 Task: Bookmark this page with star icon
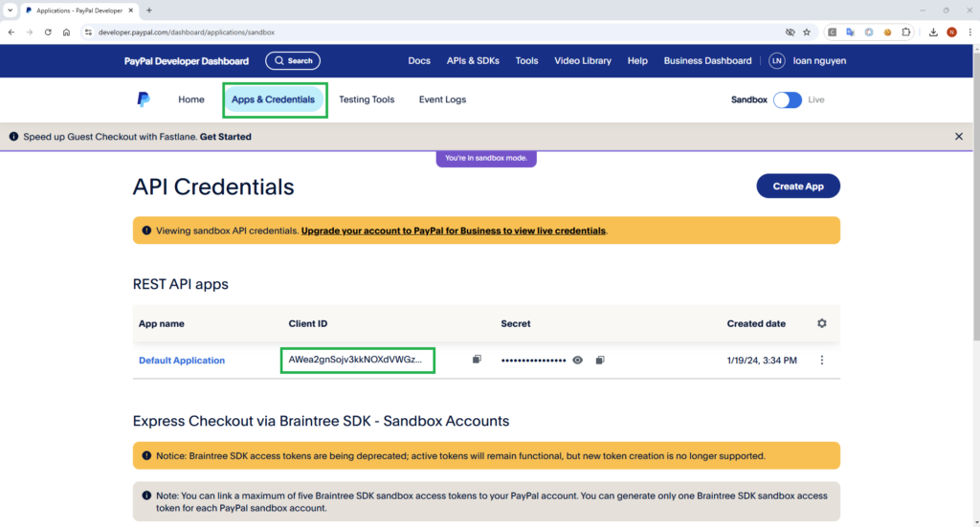click(x=807, y=32)
